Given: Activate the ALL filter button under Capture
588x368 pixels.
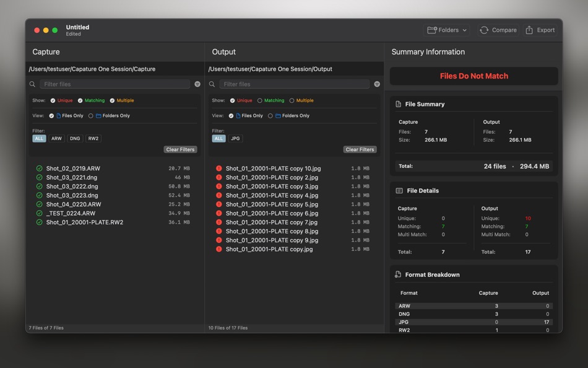Looking at the screenshot, I should click(x=38, y=138).
